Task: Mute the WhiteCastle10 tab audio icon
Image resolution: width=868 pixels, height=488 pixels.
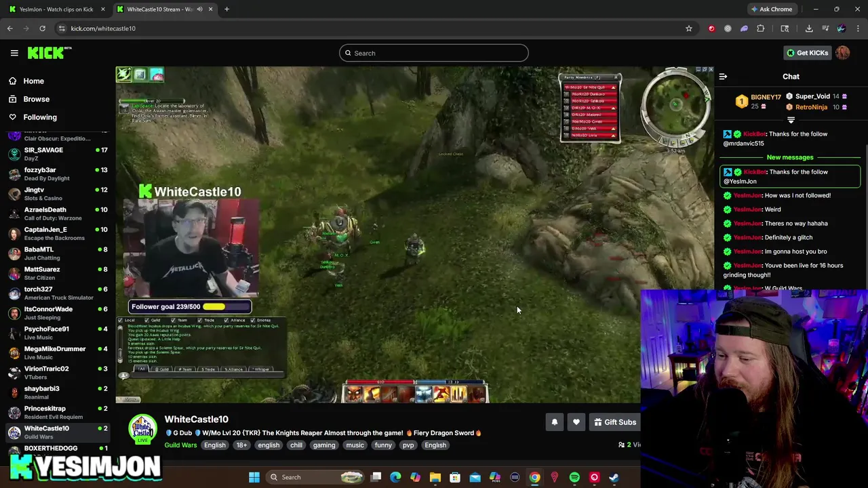Action: [199, 9]
